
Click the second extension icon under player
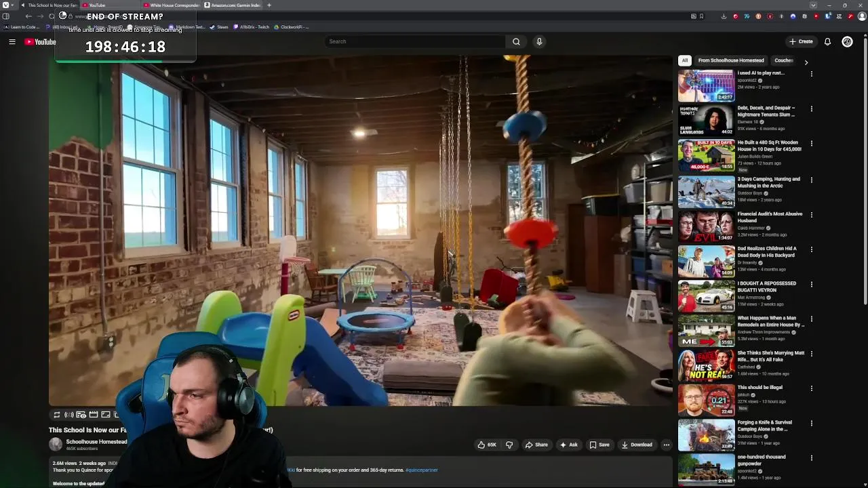(x=69, y=415)
